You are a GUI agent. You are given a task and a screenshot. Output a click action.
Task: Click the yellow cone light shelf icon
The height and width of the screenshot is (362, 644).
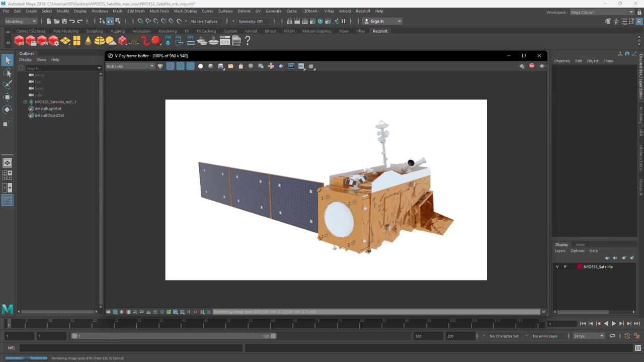pyautogui.click(x=88, y=41)
